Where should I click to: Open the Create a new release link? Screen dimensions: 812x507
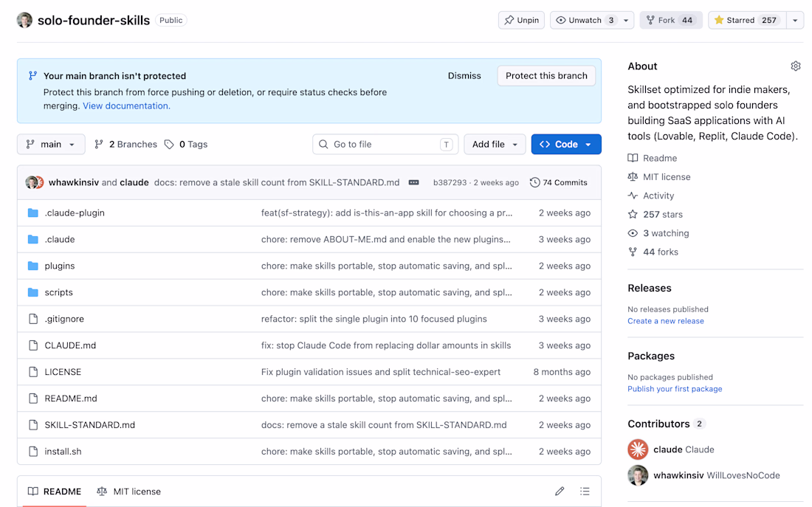[665, 321]
